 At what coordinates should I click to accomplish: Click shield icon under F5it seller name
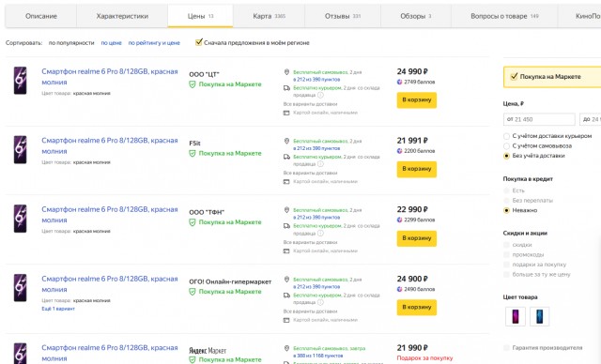[x=193, y=153]
